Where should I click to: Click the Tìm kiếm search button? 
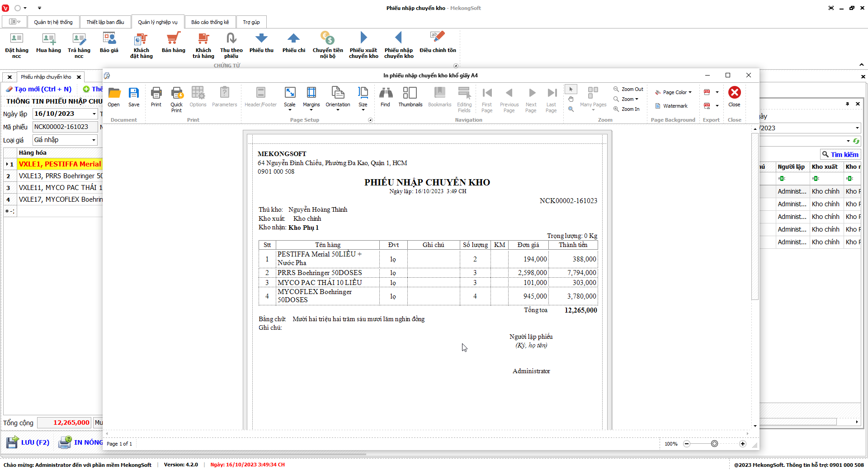tap(840, 155)
